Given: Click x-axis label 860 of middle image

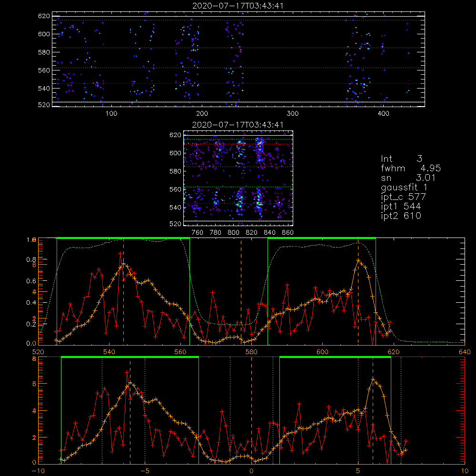Looking at the screenshot, I should pyautogui.click(x=288, y=233).
